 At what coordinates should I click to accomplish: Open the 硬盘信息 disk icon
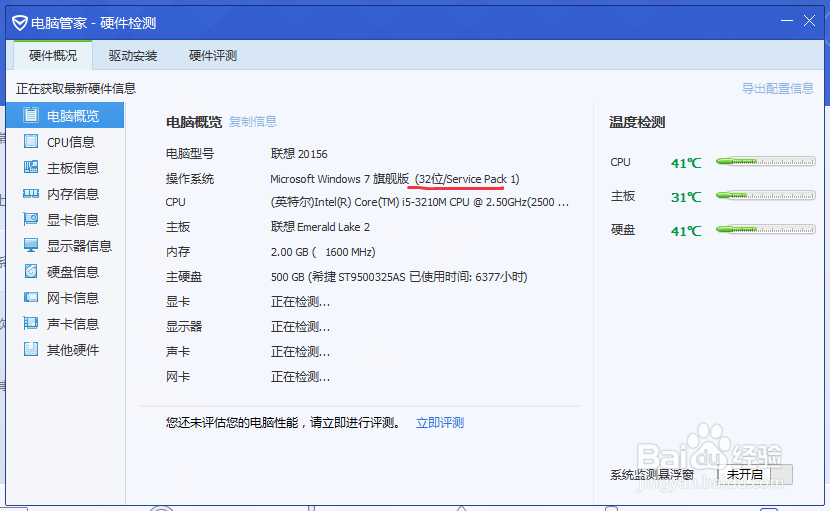pos(31,271)
